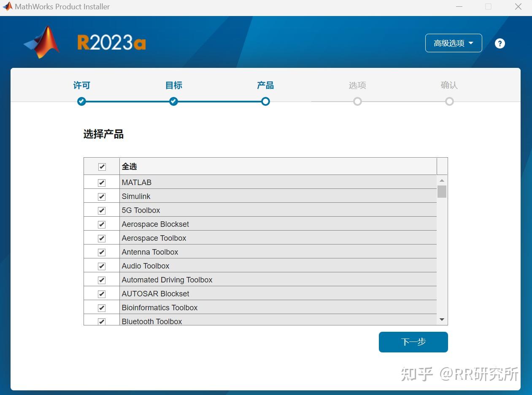Click the MathWorks icon in title bar
Screen dimensions: 532x395
point(7,6)
